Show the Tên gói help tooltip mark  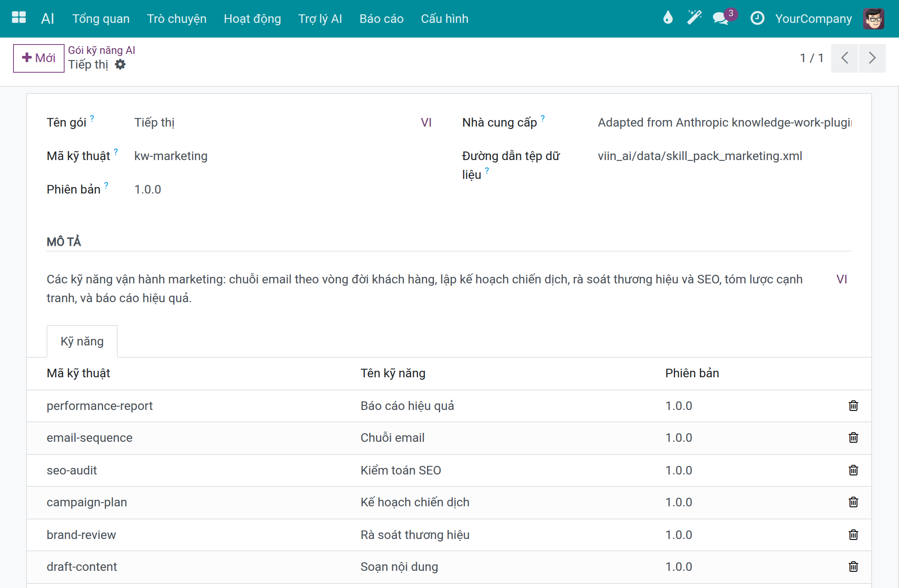[92, 118]
